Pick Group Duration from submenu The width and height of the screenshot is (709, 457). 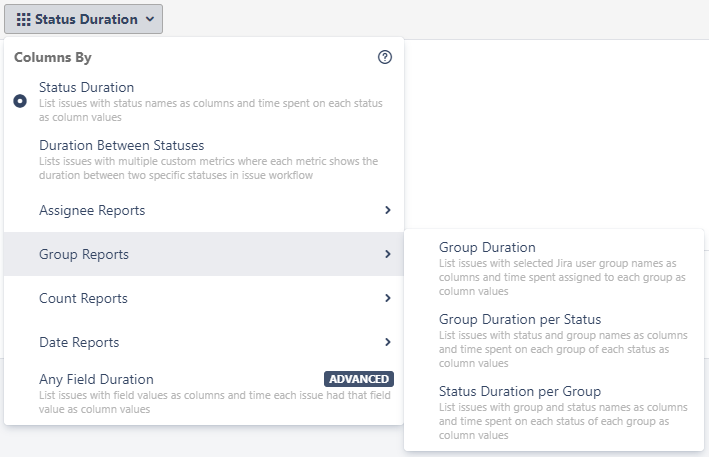coord(487,248)
